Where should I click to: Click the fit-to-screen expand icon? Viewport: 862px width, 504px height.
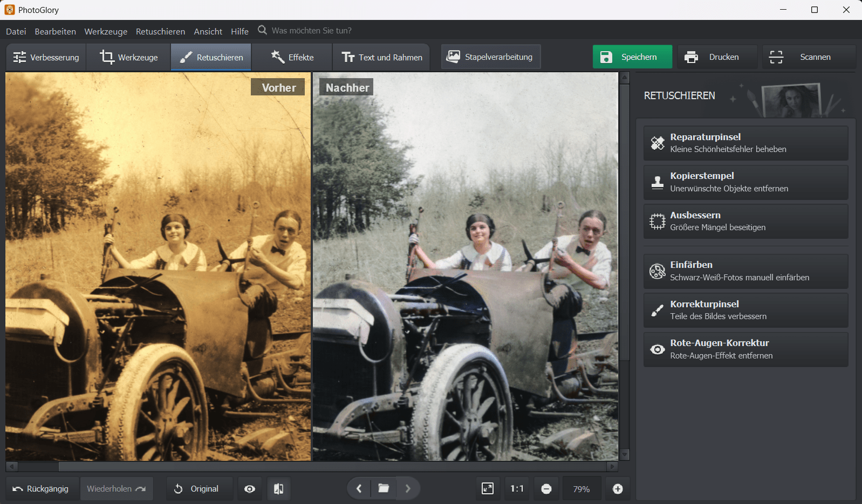pos(487,488)
